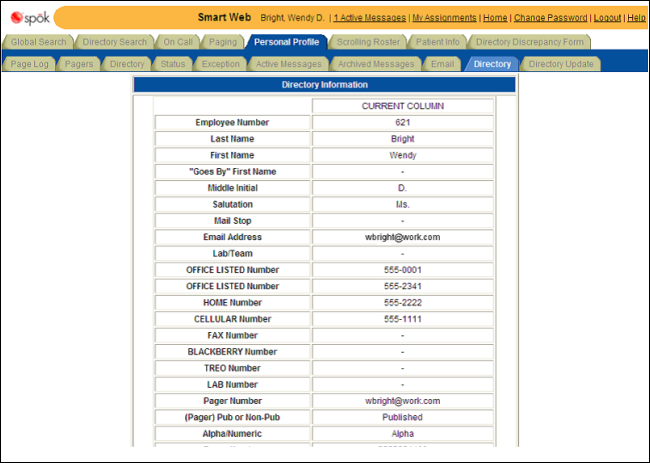Click the First Name value Wendy
Image resolution: width=650 pixels, height=463 pixels.
coord(403,155)
